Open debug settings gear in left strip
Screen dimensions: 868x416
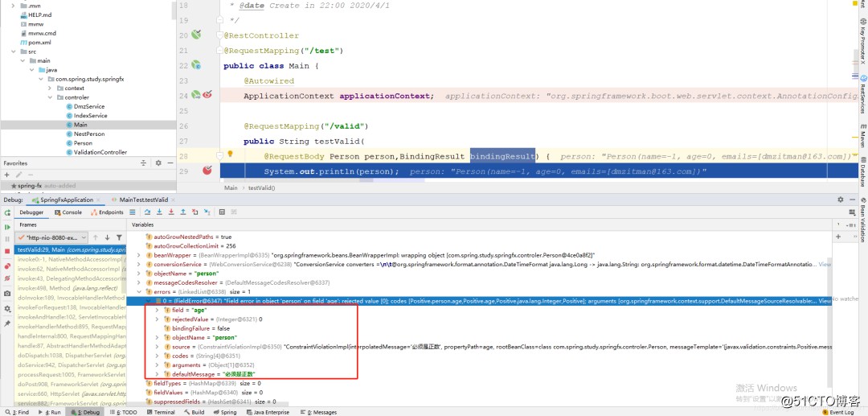click(x=7, y=308)
